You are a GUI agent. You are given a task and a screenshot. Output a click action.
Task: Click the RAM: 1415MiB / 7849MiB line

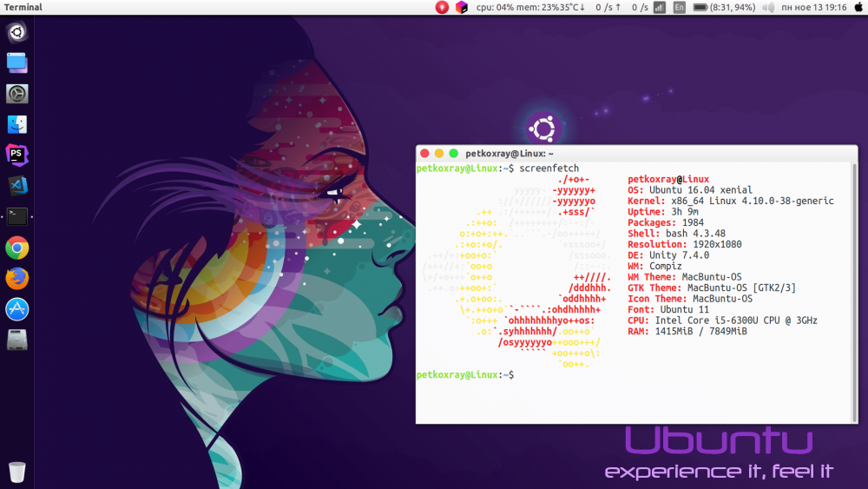pos(687,331)
